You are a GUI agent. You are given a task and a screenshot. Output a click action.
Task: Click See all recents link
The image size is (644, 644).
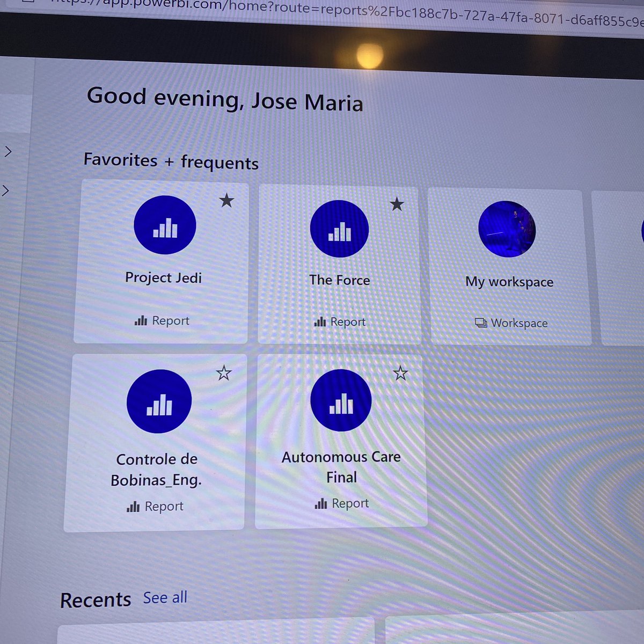165,597
